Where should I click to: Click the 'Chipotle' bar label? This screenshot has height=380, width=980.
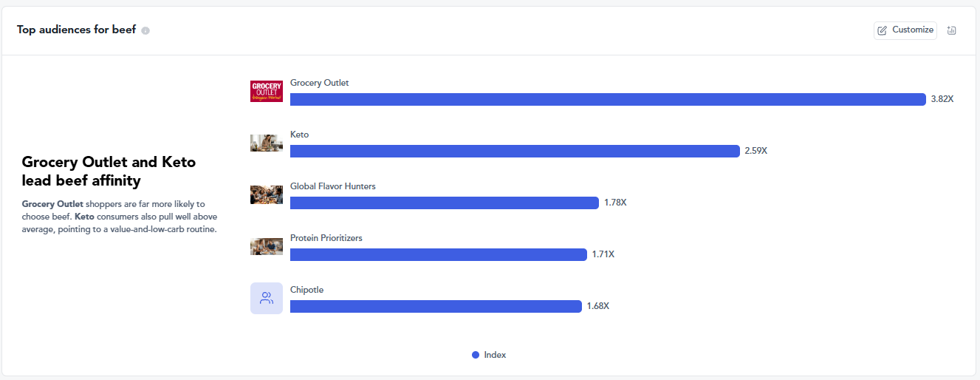point(307,290)
